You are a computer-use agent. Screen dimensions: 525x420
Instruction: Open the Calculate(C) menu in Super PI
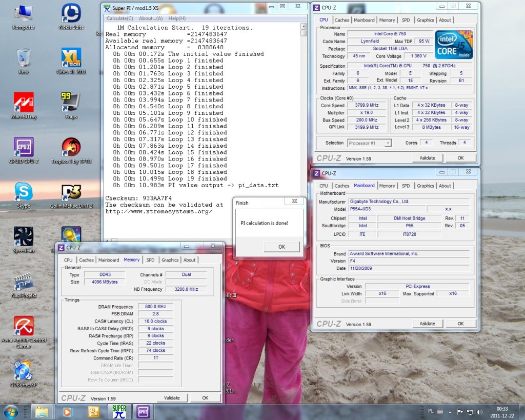[x=119, y=18]
